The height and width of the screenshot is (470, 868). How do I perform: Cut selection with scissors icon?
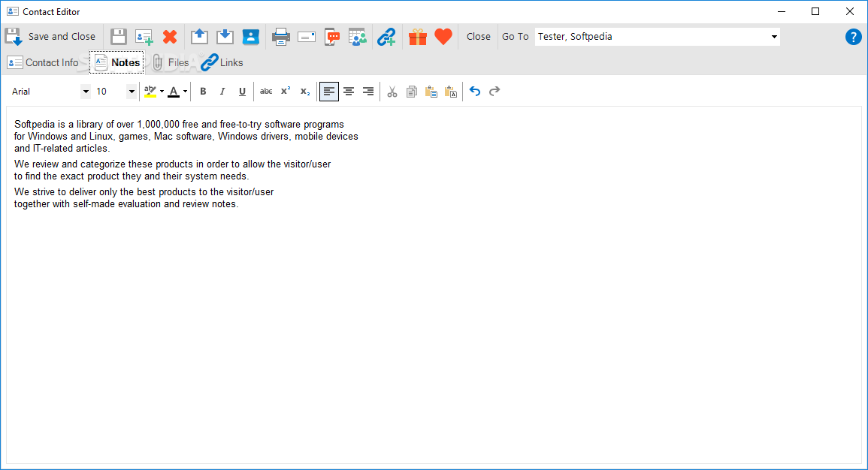pyautogui.click(x=392, y=92)
